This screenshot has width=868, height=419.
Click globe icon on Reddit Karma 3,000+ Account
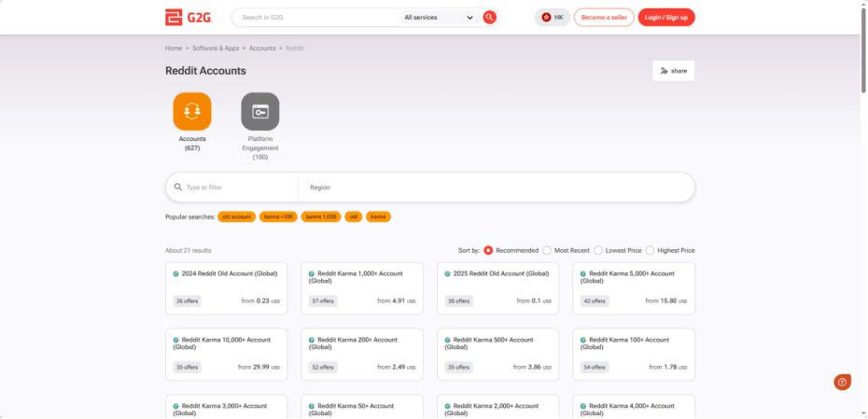coord(176,406)
